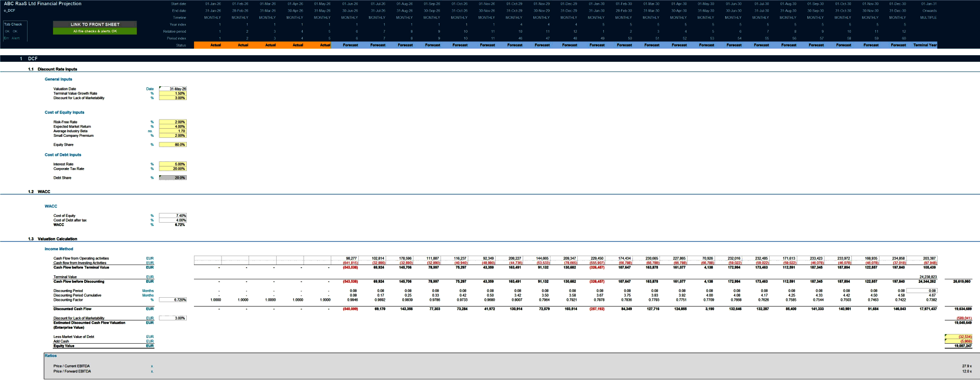Select the Price / Current EBITDA 27.9 x value
980x383 pixels.
point(967,366)
